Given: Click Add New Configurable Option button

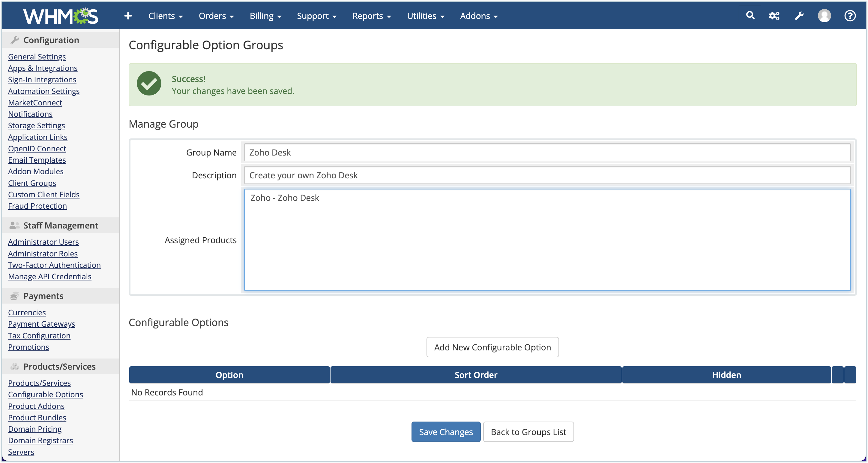Looking at the screenshot, I should coord(492,347).
